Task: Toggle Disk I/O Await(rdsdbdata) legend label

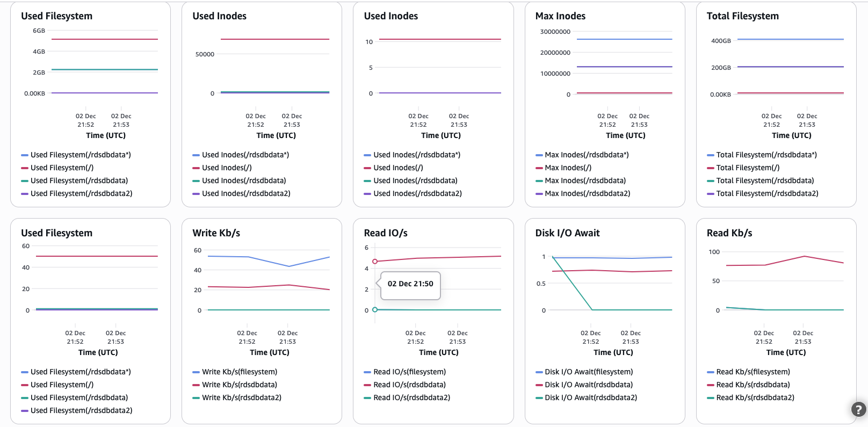Action: (x=588, y=385)
